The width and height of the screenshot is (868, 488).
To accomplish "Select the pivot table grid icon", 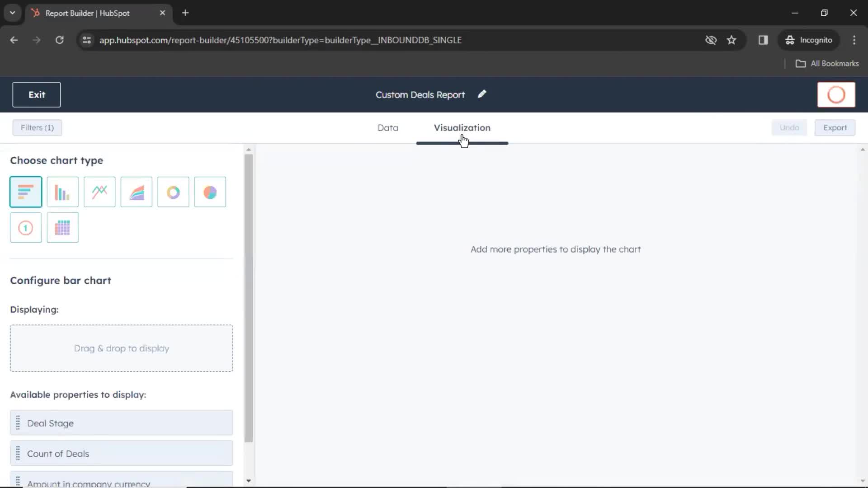I will click(62, 227).
